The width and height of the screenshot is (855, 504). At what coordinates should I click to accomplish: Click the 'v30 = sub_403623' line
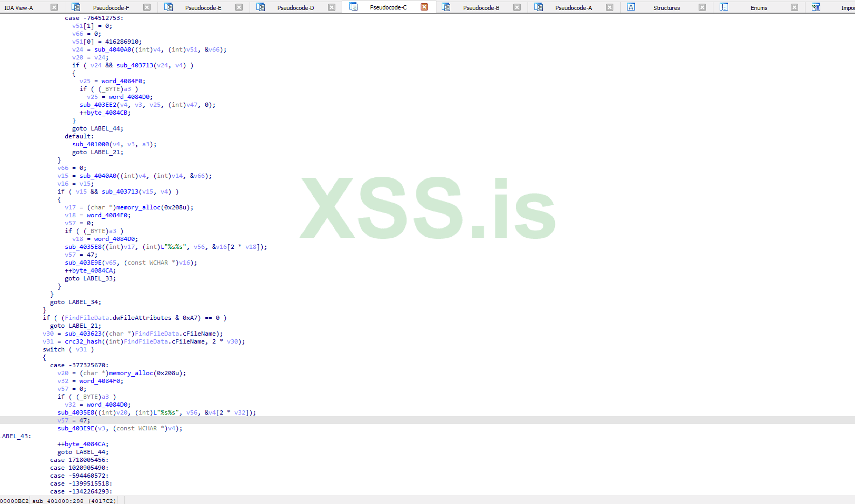(x=133, y=334)
